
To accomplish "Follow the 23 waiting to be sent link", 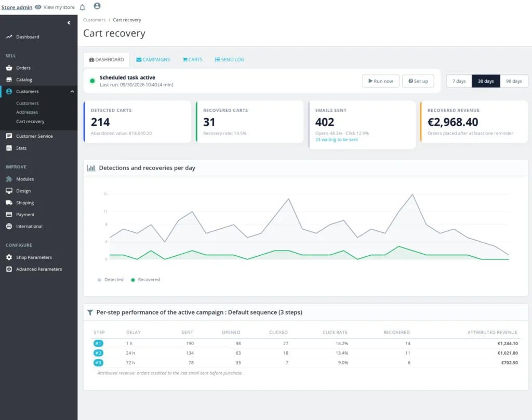I will click(x=336, y=139).
